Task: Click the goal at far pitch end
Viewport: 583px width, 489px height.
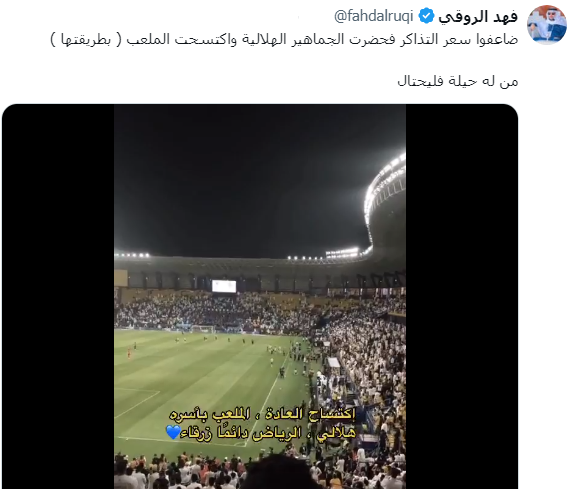Action: point(203,329)
